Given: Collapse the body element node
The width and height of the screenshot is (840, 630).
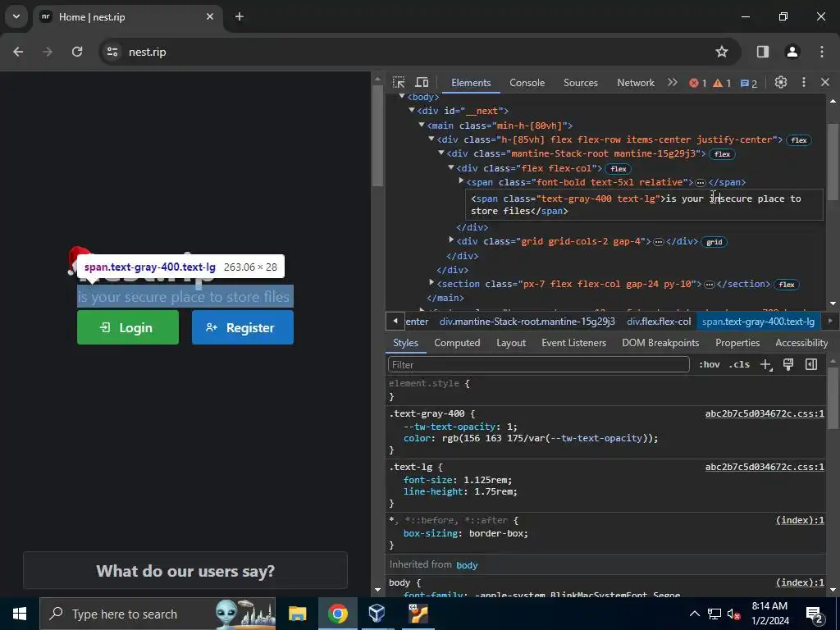Looking at the screenshot, I should pos(402,97).
